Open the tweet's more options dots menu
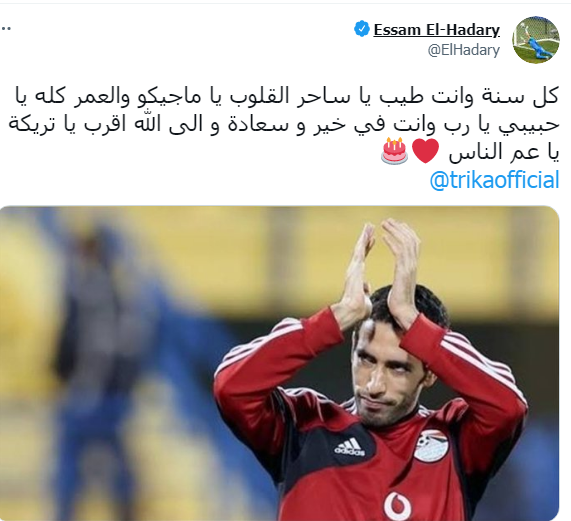Viewport: 571px width, 521px height. tap(5, 28)
